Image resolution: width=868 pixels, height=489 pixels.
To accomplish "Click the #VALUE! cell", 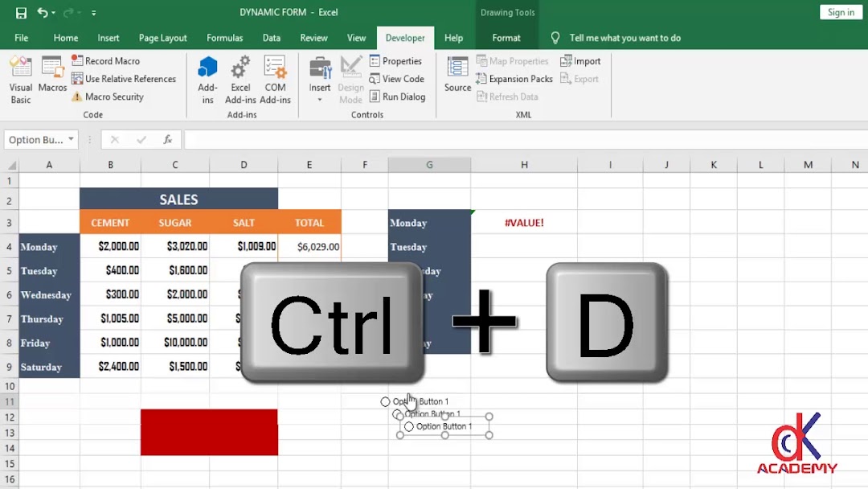I will (524, 223).
